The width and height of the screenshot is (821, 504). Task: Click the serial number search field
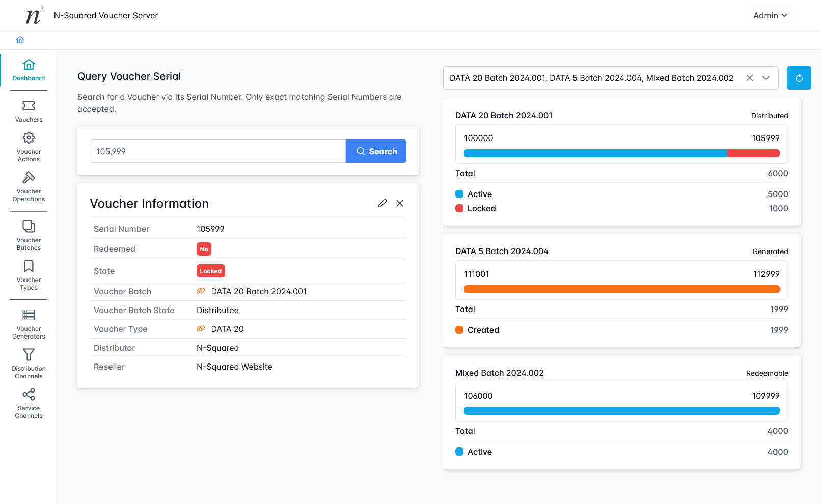(217, 151)
